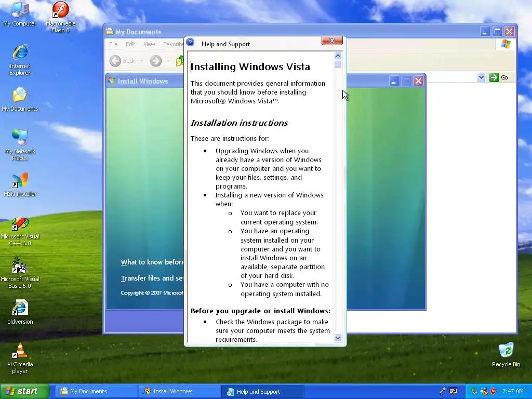Open Internet Explorer desktop icon
Screen dimensions: 532x399
[20, 60]
